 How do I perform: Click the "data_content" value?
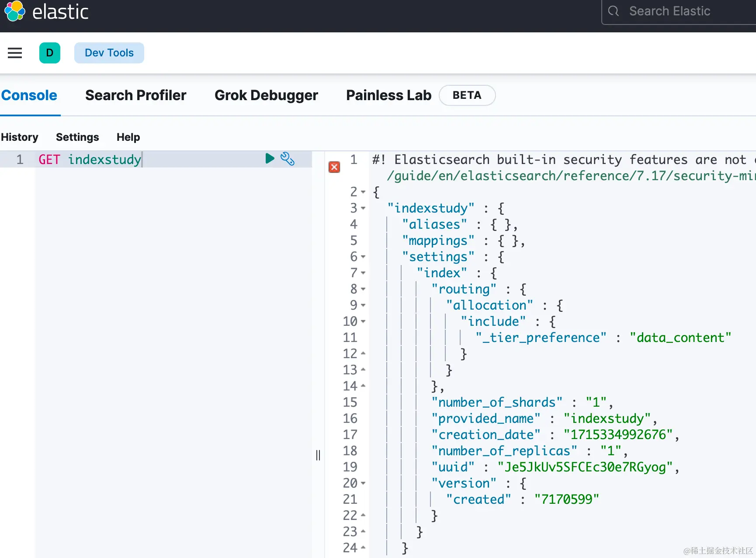click(680, 338)
